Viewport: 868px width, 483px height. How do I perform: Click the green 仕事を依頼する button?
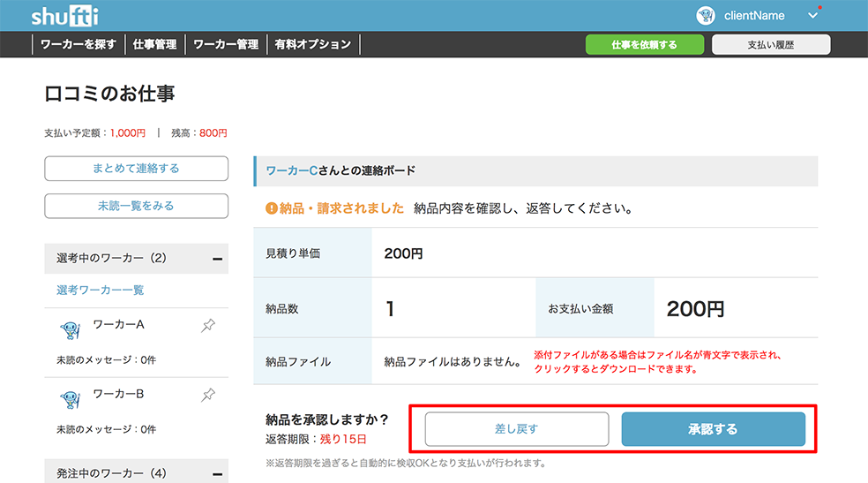[644, 44]
